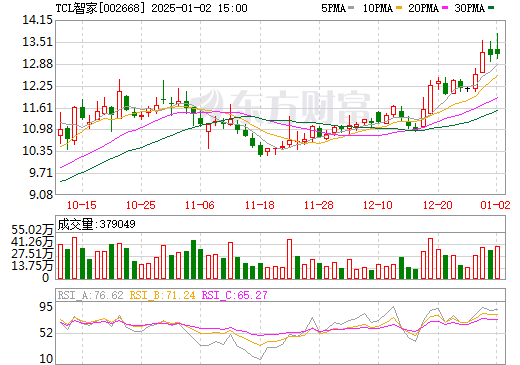The height and width of the screenshot is (365, 520).
Task: Click the RSI_C:65.27 indicator label
Action: (x=235, y=295)
